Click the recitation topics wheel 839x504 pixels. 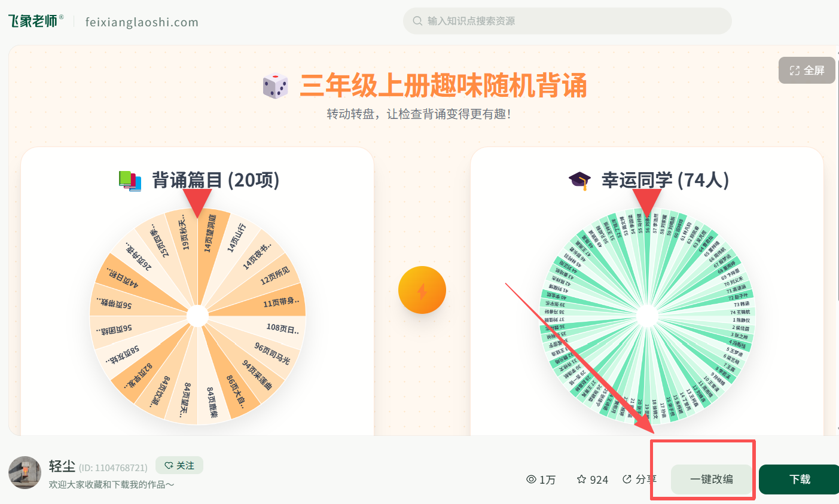[x=197, y=316]
